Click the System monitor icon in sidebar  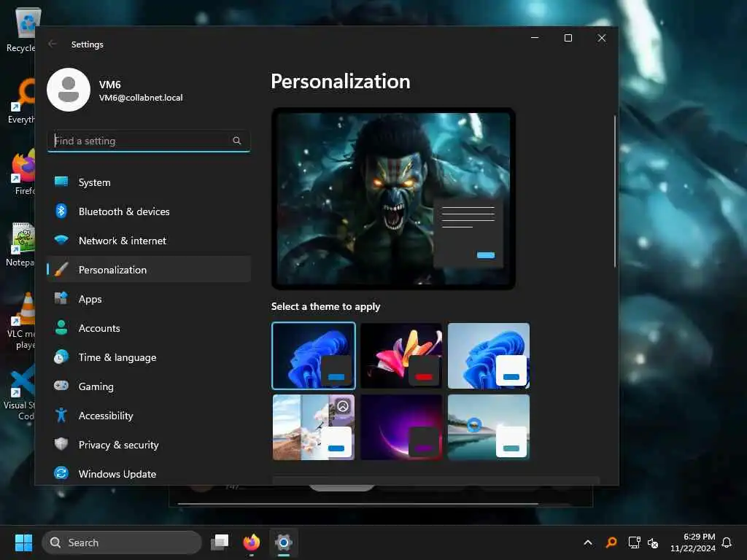pos(61,182)
